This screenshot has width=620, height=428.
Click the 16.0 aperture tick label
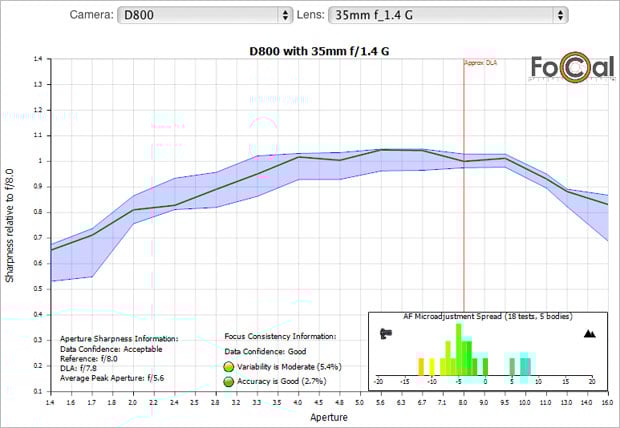click(607, 403)
